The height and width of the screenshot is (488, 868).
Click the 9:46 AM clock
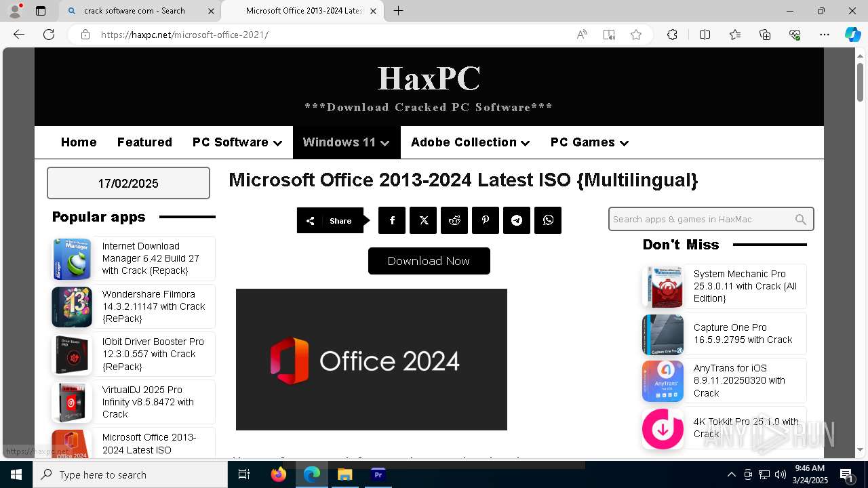(810, 468)
